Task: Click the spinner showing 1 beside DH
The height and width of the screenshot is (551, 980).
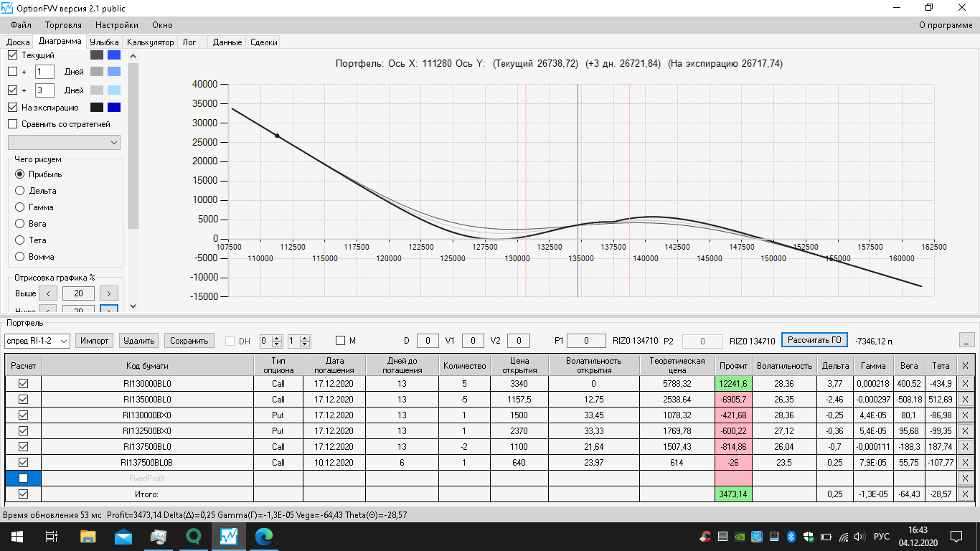Action: tap(299, 341)
